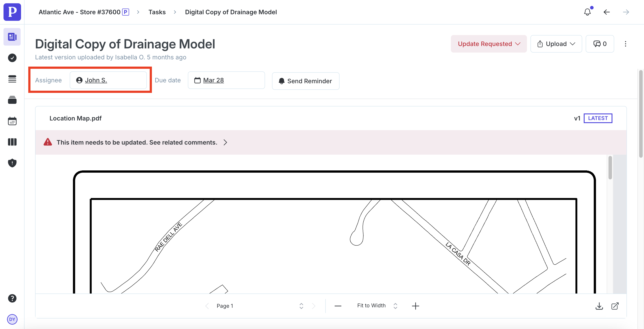
Task: Expand the Update Requested status dropdown
Action: coord(489,44)
